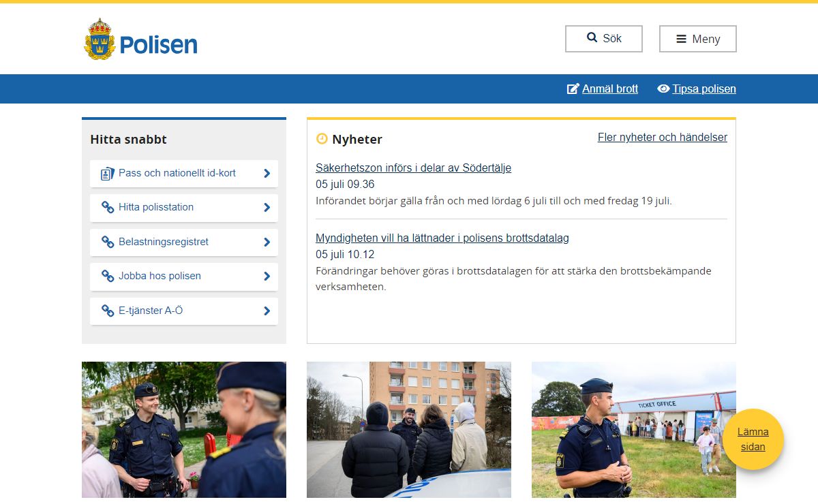Read the Säkerhetszon Södertälje news article
The image size is (818, 504).
(x=413, y=168)
